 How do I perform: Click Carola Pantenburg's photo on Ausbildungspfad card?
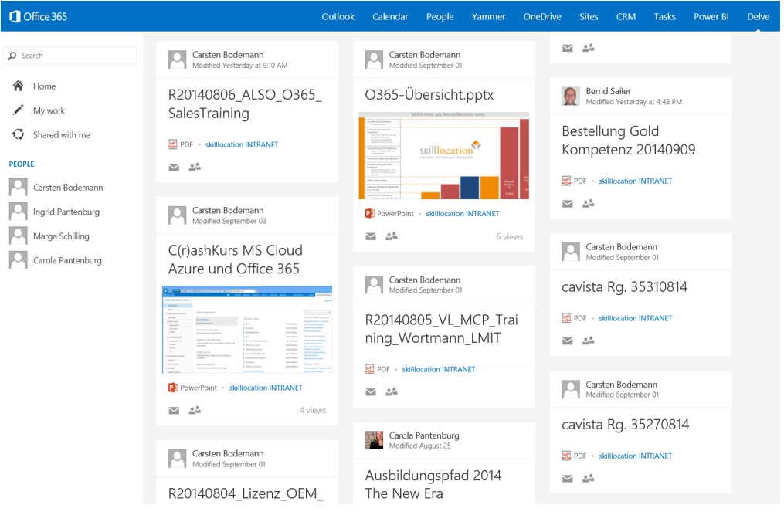(374, 440)
